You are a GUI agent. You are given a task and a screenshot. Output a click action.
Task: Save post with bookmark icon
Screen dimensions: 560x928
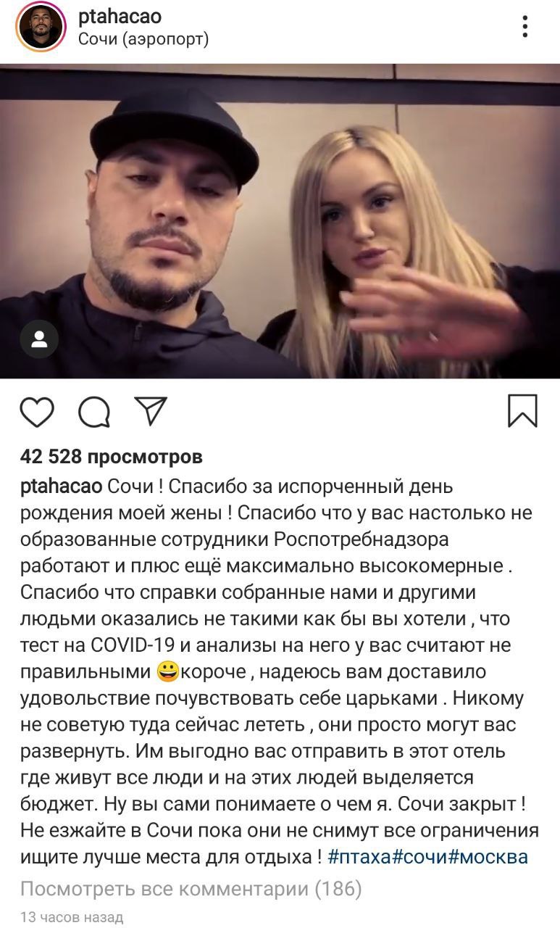pos(522,410)
